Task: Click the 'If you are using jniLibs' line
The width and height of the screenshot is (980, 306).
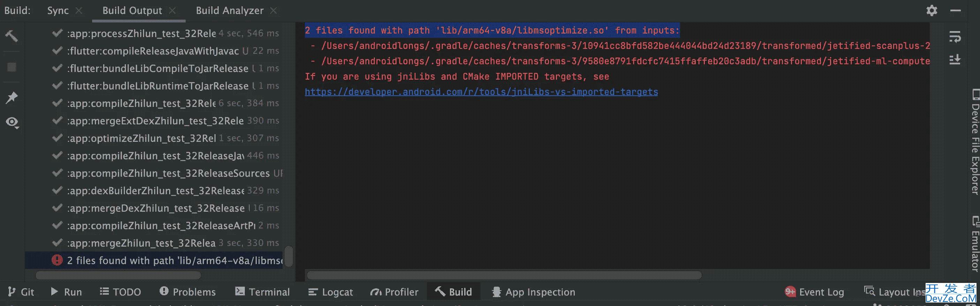Action: pos(457,76)
